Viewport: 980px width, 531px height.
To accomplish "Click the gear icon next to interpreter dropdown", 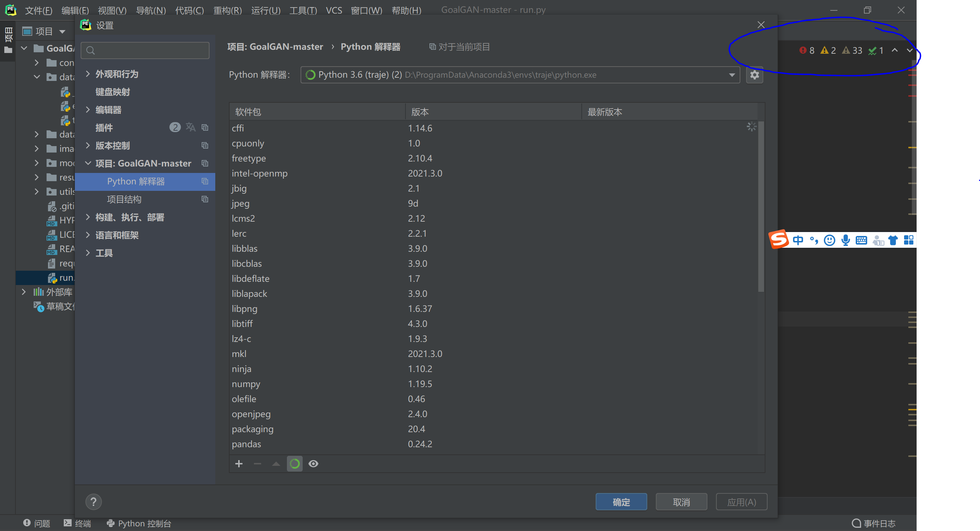I will tap(754, 75).
